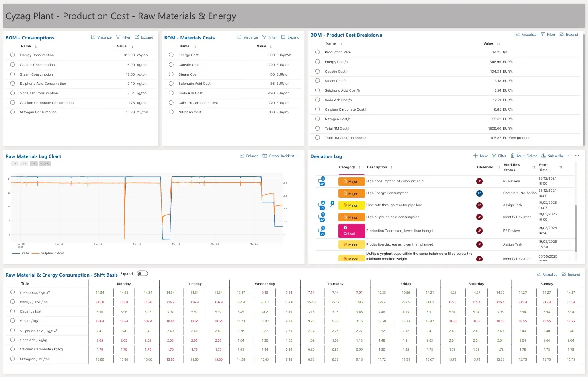This screenshot has width=588, height=377.
Task: Switch chart range to 7d
Action: [x=34, y=164]
